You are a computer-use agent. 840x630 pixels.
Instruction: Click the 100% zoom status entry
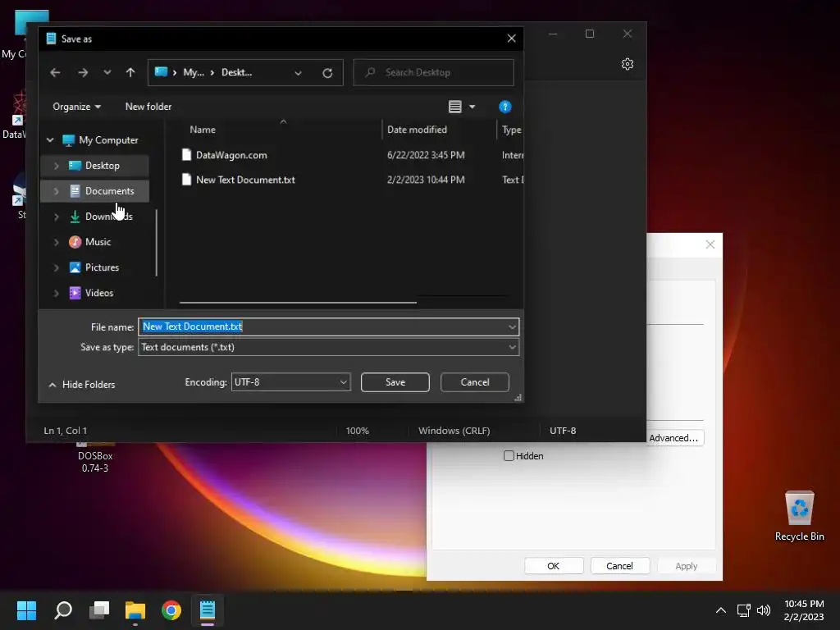pyautogui.click(x=358, y=431)
